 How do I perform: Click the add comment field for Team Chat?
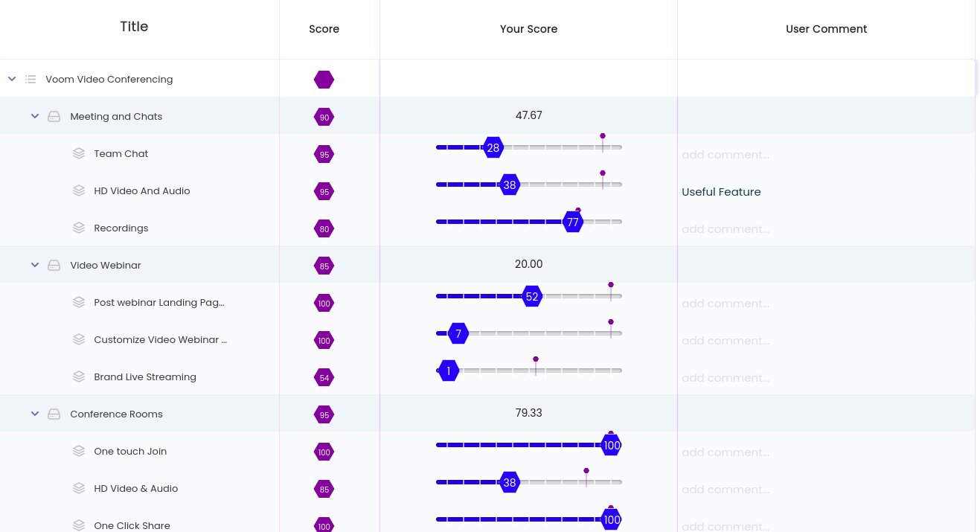pyautogui.click(x=726, y=155)
